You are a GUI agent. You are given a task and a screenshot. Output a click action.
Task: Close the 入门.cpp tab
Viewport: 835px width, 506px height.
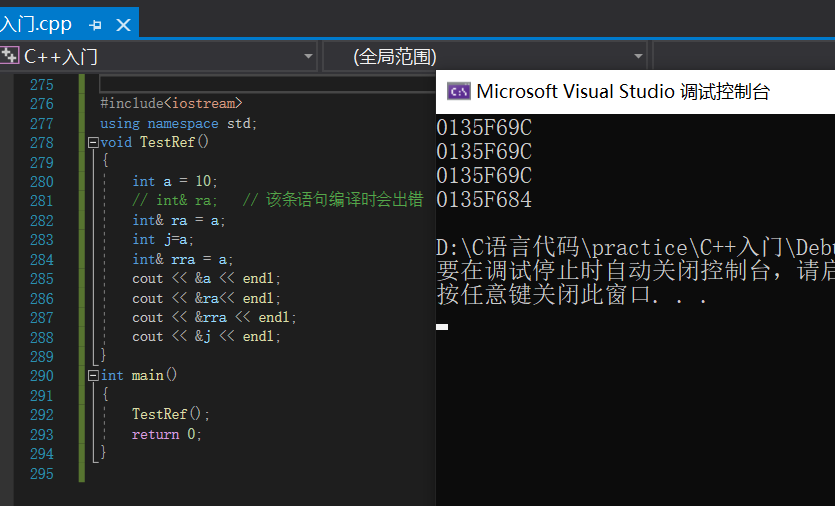[124, 25]
